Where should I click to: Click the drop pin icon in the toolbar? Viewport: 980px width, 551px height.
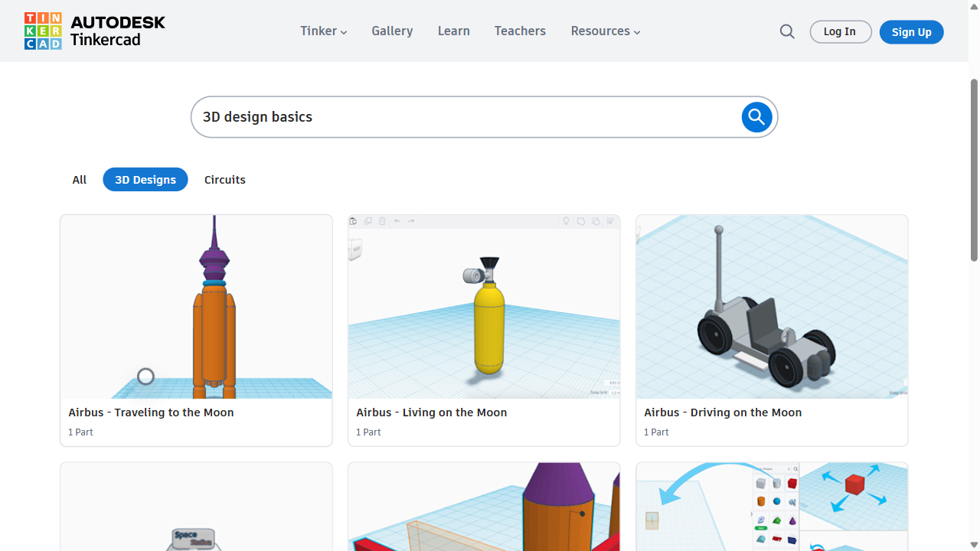pos(566,220)
